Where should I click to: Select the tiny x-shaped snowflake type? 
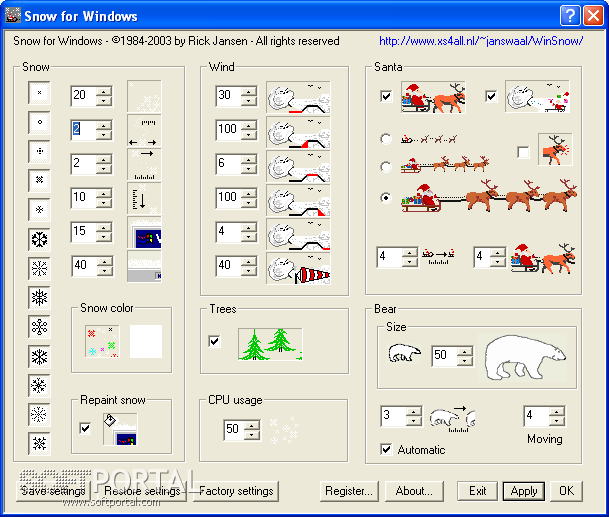pos(39,92)
